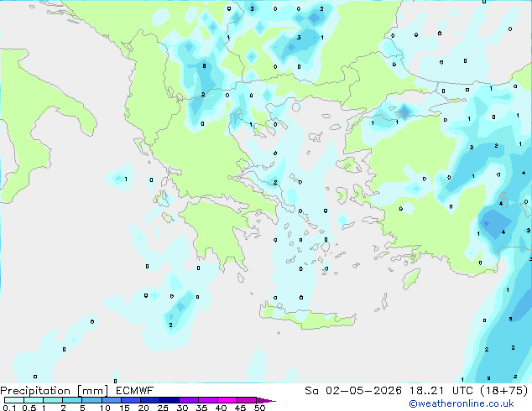
Task: Click the over-50 mm legend arrow tip
Action: point(266,400)
